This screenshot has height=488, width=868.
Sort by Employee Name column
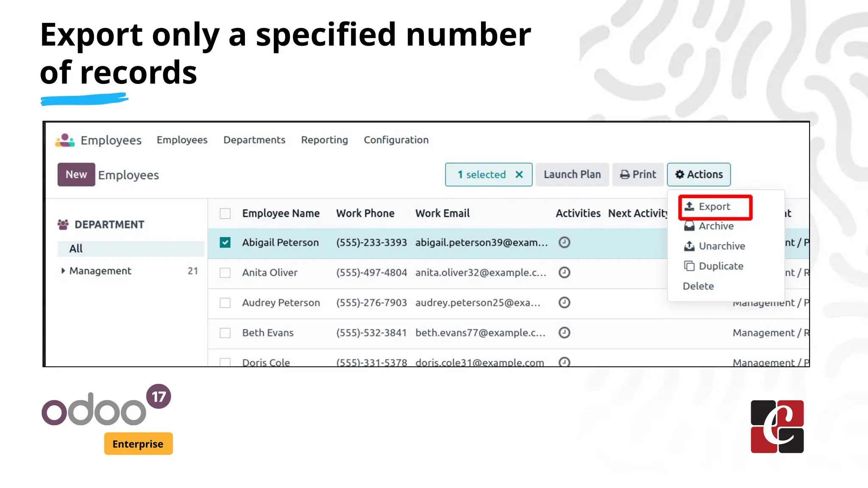tap(281, 213)
